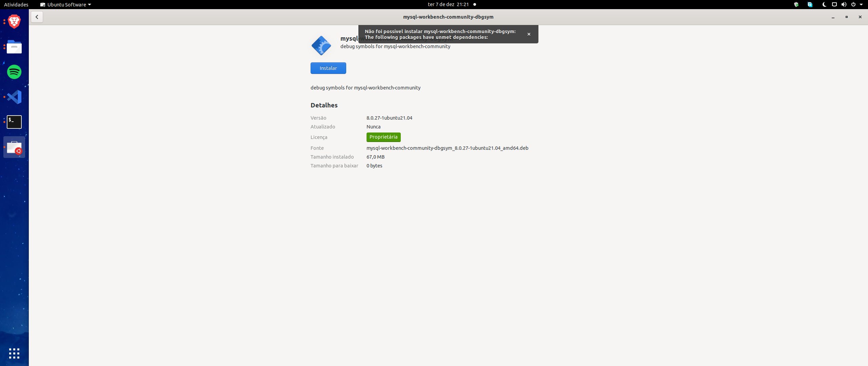The width and height of the screenshot is (868, 366).
Task: Click the Tamanho para baixar label
Action: coord(334,166)
